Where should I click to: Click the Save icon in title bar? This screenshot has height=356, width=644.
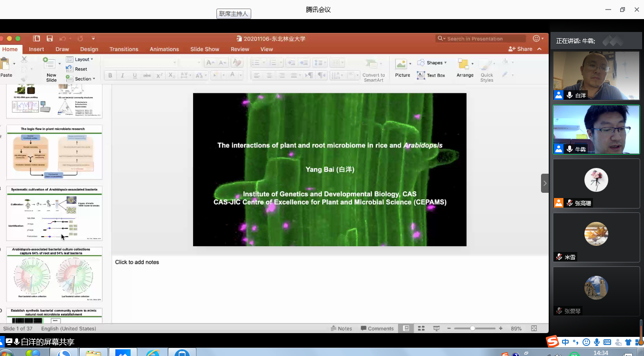coord(50,39)
